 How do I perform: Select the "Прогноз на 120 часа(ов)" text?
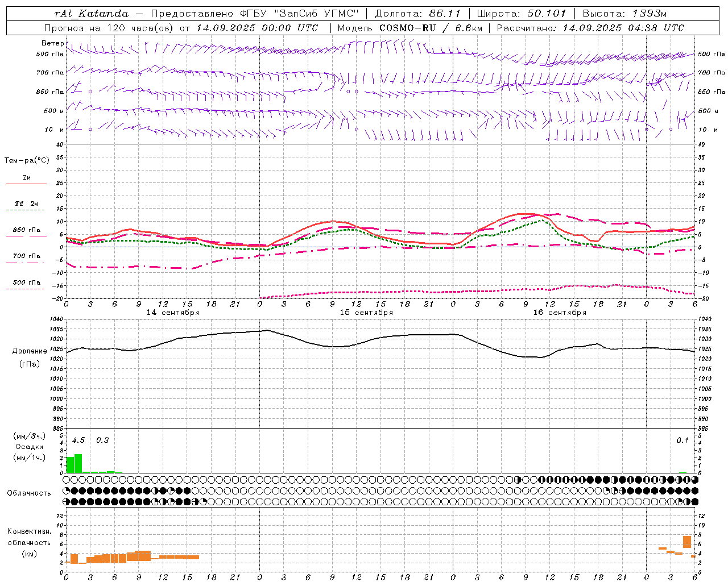(110, 28)
